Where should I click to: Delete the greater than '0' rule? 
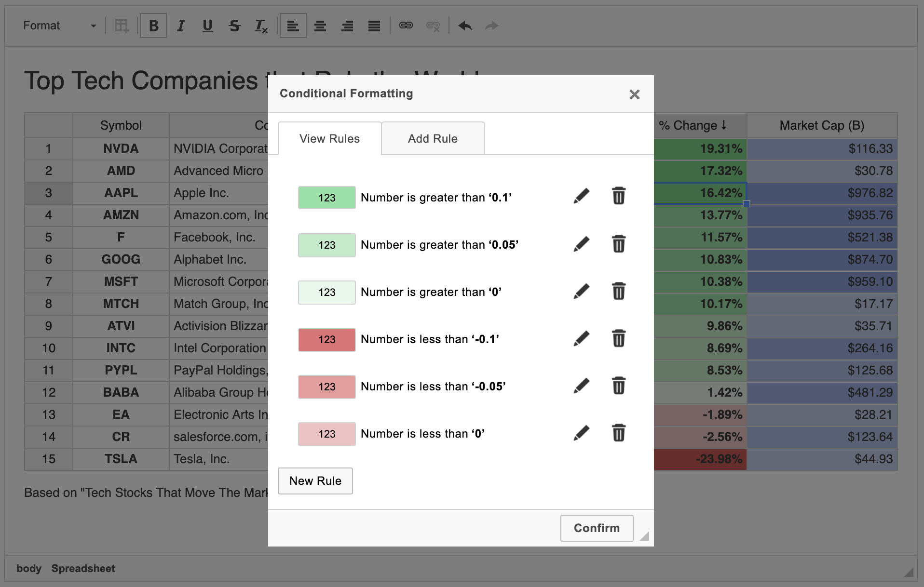click(619, 291)
